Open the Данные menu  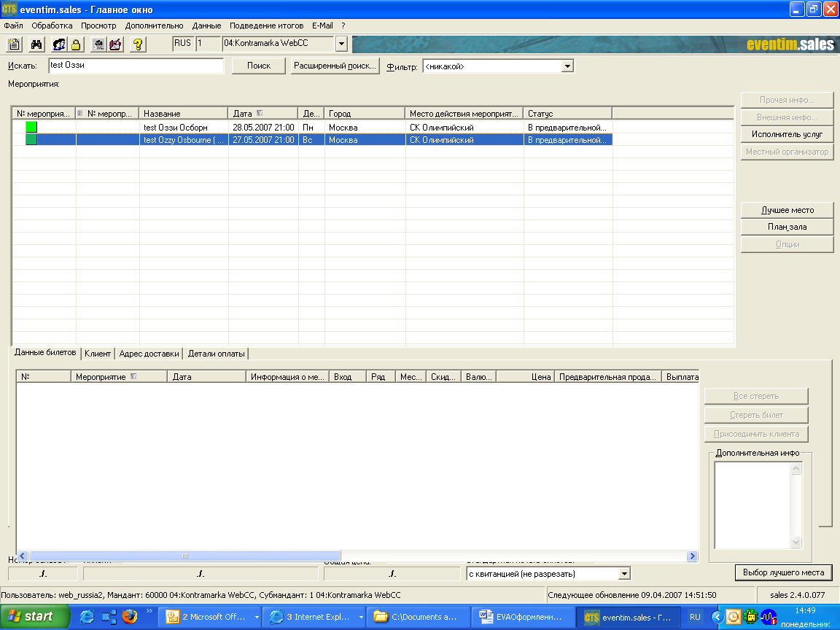click(207, 26)
